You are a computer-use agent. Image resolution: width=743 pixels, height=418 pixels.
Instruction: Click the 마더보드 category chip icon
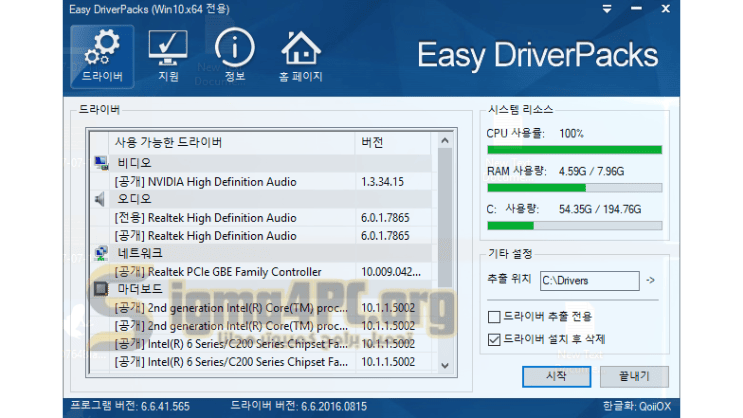point(100,289)
